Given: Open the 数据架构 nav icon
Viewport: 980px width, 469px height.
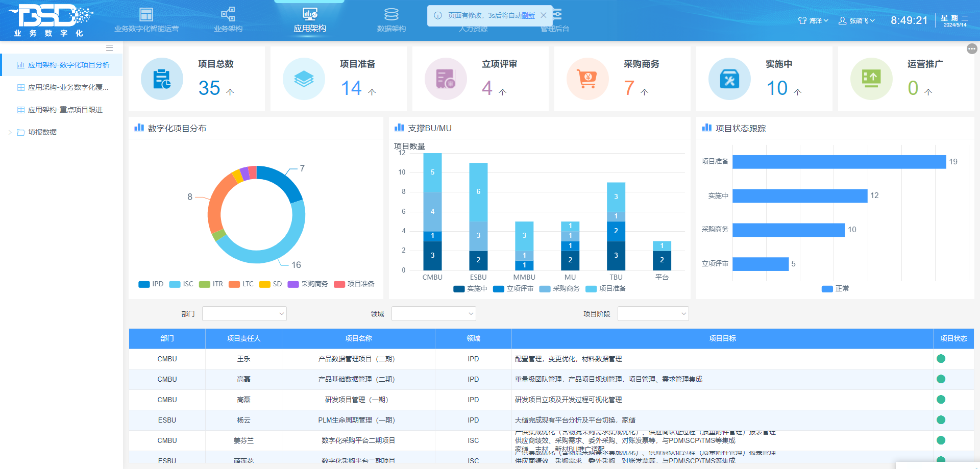Looking at the screenshot, I should (391, 14).
